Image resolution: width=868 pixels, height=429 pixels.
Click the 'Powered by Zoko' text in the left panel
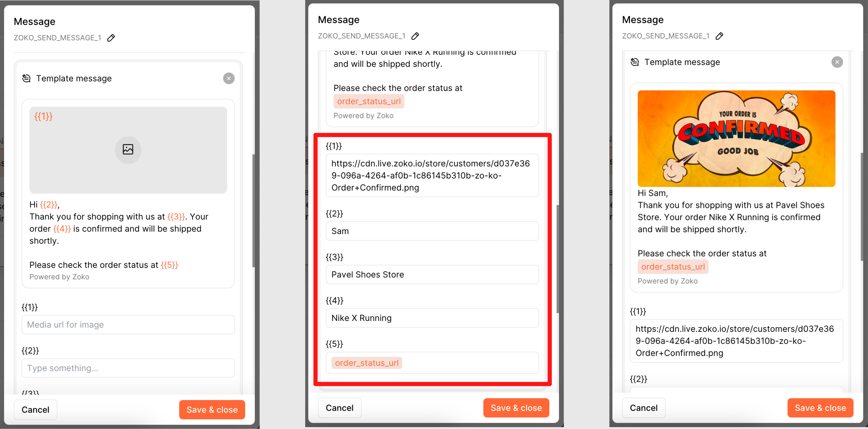tap(59, 277)
